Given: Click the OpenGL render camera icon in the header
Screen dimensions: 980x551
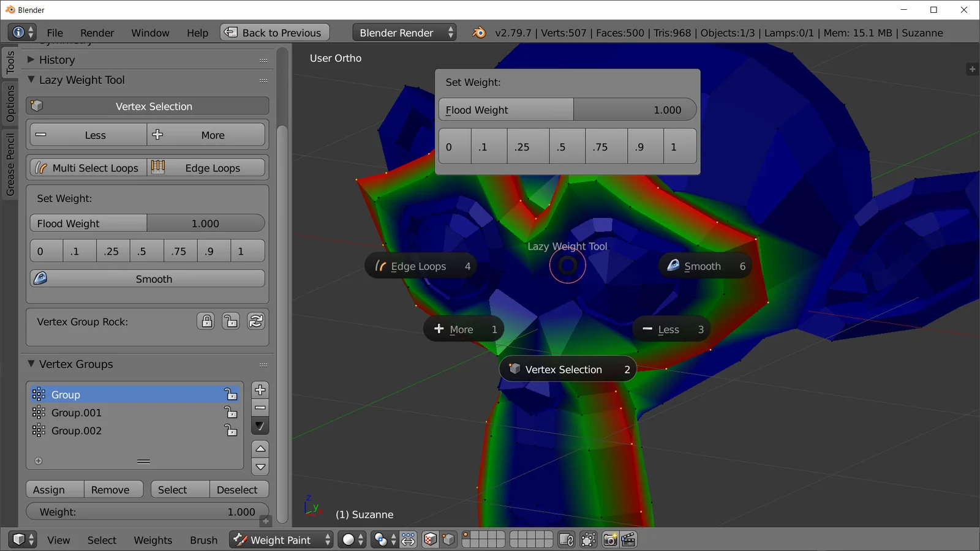Looking at the screenshot, I should [x=610, y=539].
